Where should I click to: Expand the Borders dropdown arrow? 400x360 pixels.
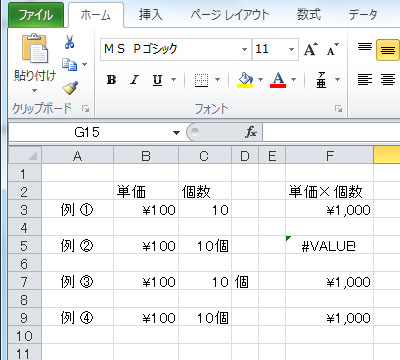[217, 80]
